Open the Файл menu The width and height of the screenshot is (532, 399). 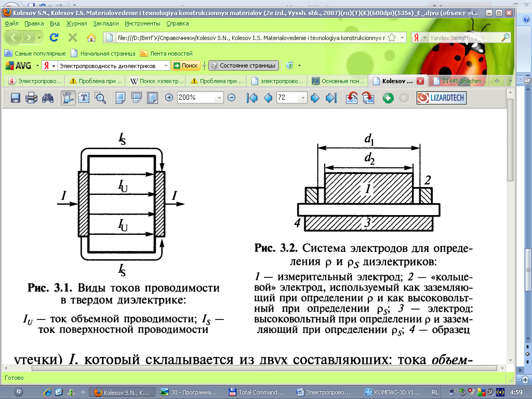click(11, 23)
